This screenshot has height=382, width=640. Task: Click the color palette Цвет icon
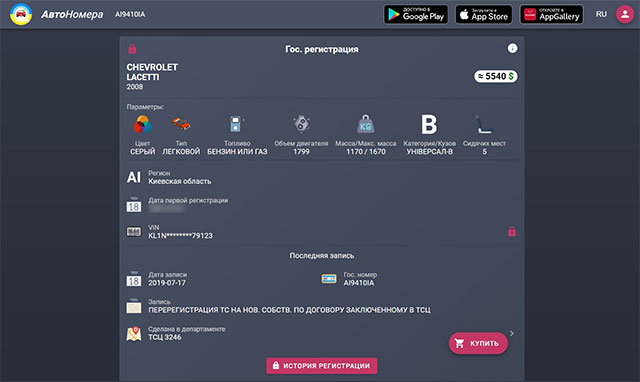click(x=142, y=124)
